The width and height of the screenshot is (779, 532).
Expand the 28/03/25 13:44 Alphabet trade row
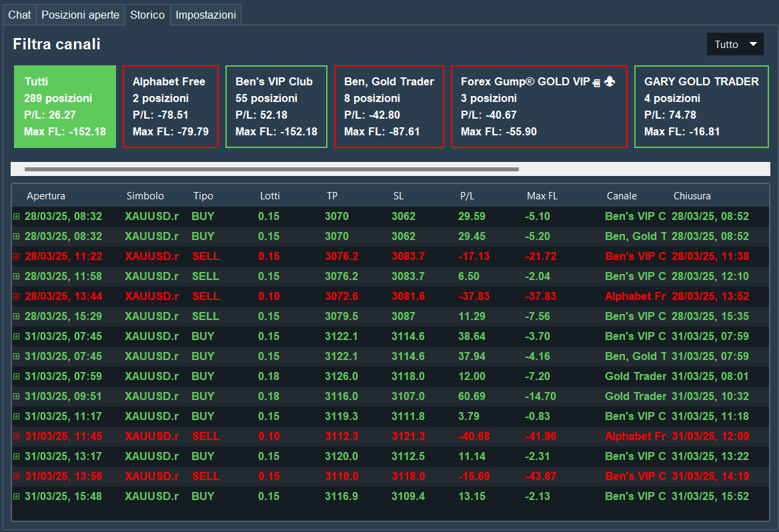coord(17,297)
